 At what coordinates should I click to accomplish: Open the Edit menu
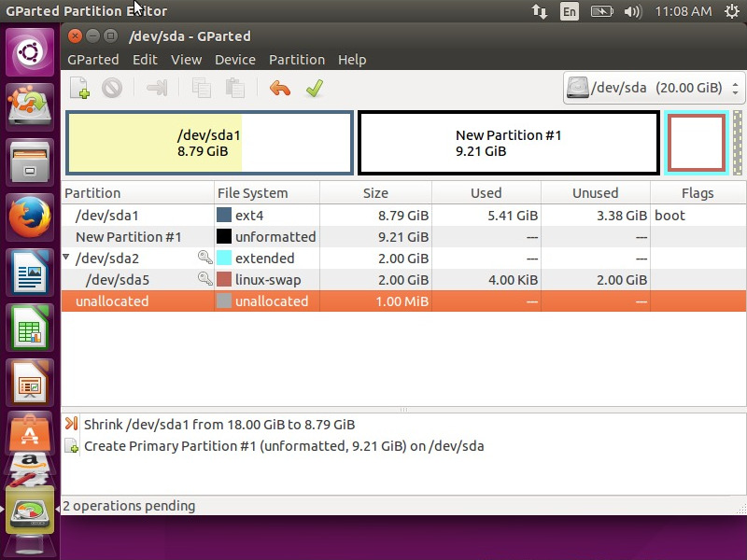pyautogui.click(x=145, y=60)
